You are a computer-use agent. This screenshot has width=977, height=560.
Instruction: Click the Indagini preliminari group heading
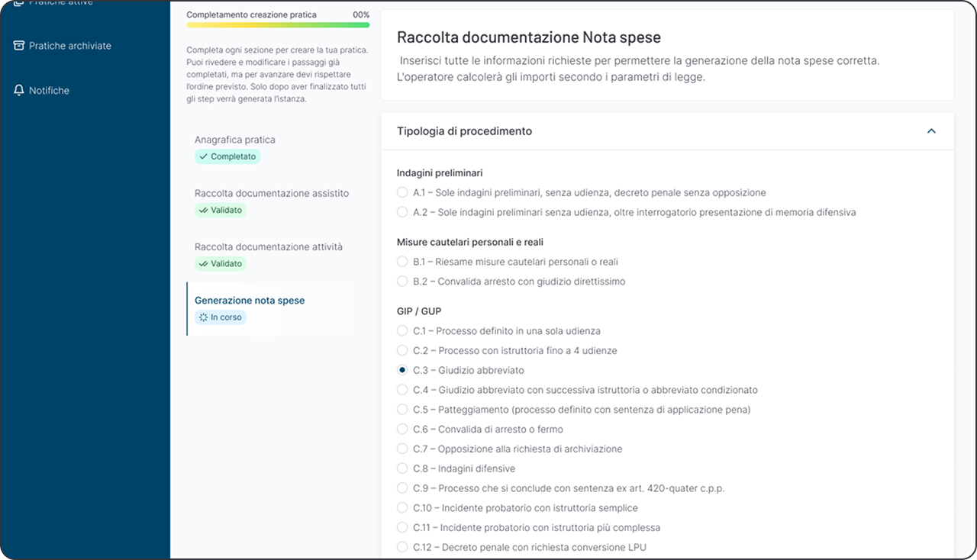point(440,173)
